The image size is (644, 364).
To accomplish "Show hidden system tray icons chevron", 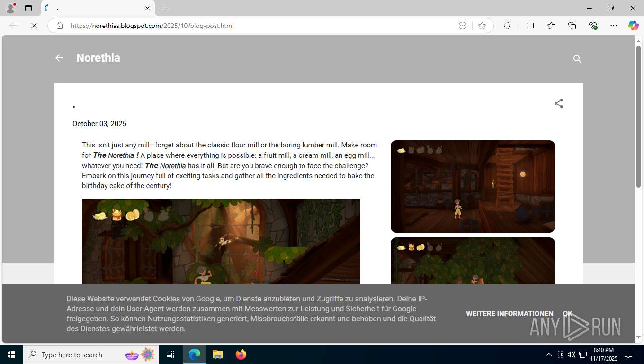I will (x=549, y=355).
